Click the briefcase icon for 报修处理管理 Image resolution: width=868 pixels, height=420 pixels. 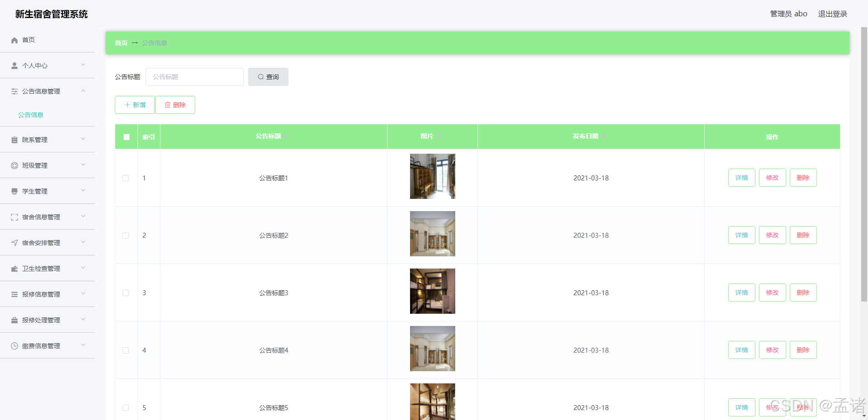[x=14, y=321]
